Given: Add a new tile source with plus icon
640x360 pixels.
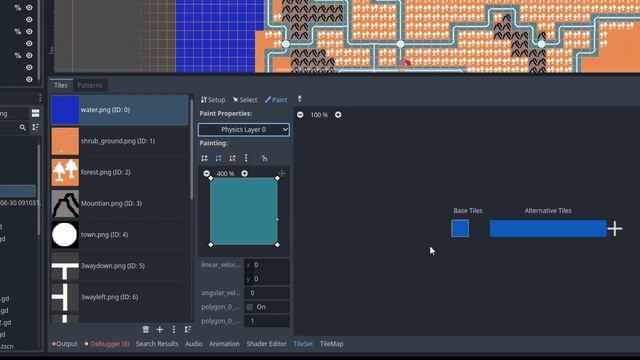Looking at the screenshot, I should click(x=160, y=329).
